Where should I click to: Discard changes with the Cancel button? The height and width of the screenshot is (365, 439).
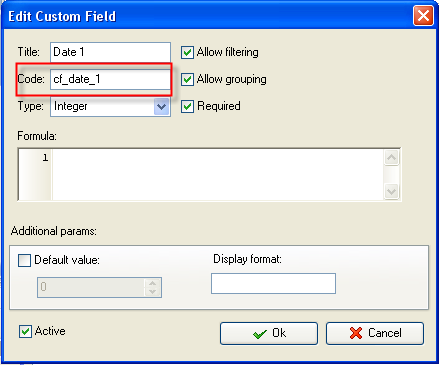point(375,333)
